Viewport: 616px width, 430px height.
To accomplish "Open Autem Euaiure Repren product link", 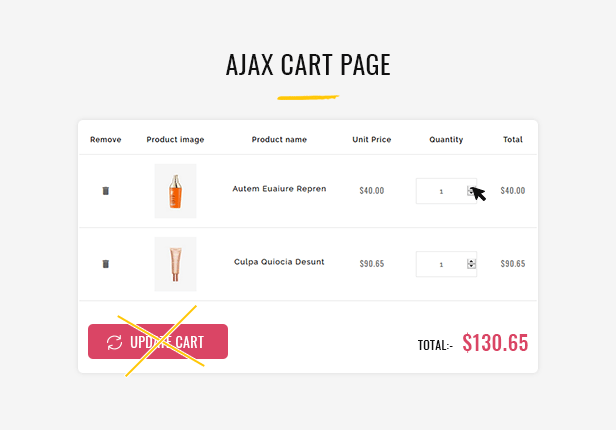I will pos(279,189).
